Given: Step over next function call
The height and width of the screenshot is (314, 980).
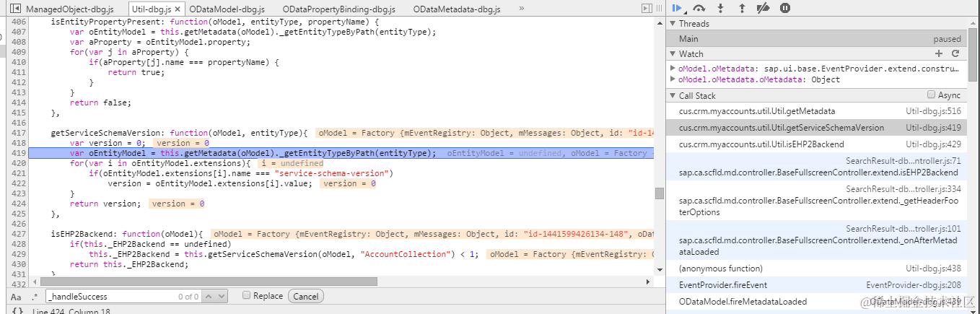Looking at the screenshot, I should point(699,8).
